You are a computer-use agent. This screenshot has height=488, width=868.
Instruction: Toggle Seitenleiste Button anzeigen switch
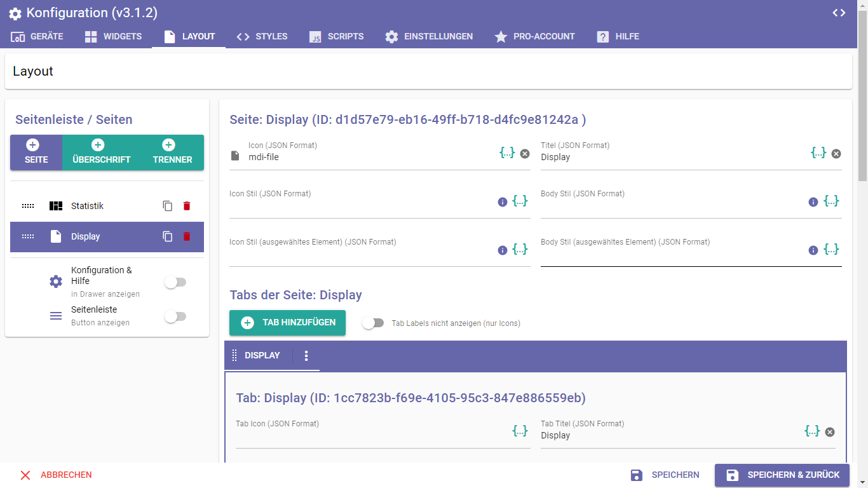[175, 316]
